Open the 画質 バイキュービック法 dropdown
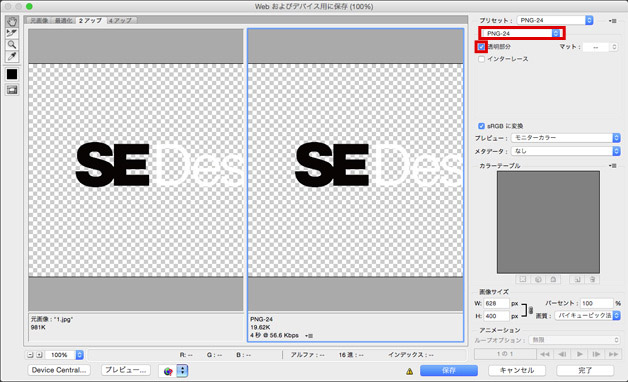This screenshot has width=628, height=382. click(x=588, y=316)
